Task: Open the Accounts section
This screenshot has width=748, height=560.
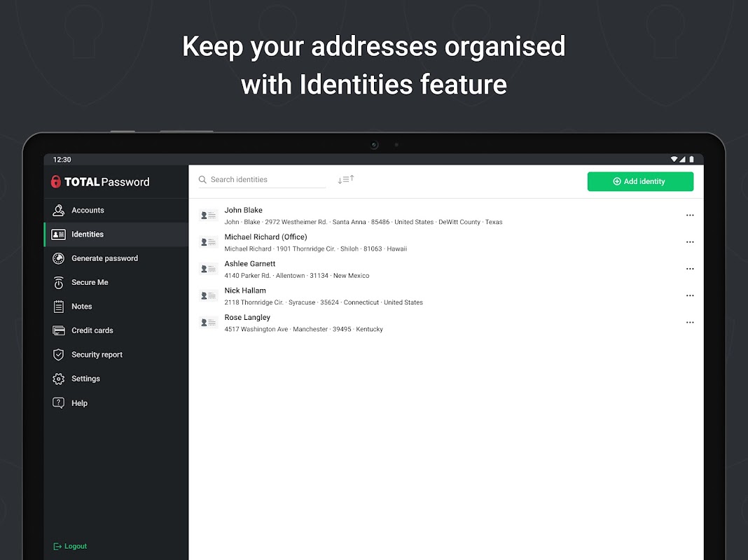Action: point(116,210)
